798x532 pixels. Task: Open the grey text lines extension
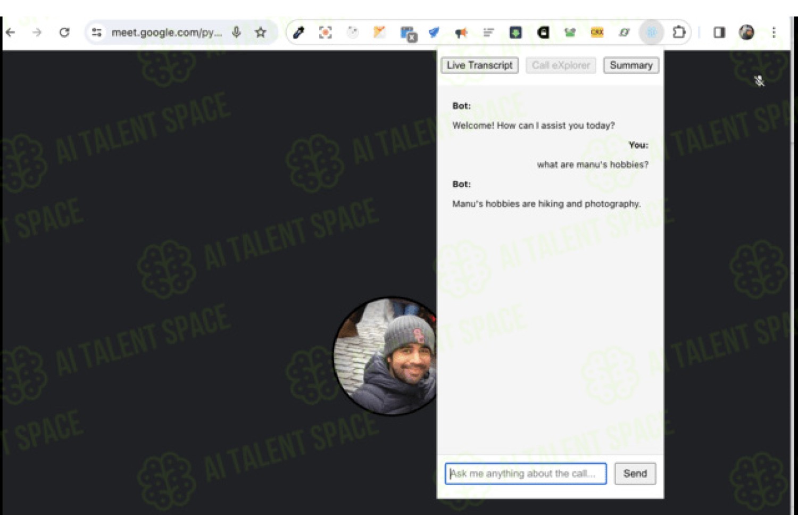coord(488,32)
